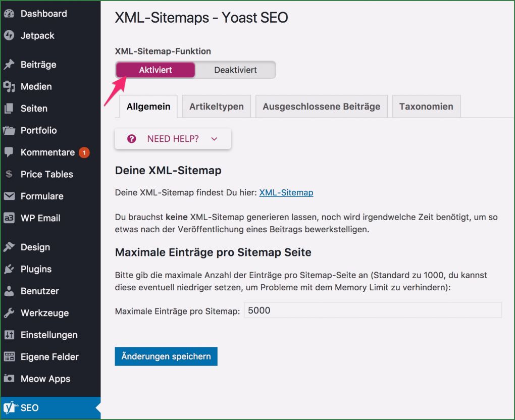Switch to the Ausgeschlossene Beiträge tab
The width and height of the screenshot is (515, 420).
tap(321, 107)
